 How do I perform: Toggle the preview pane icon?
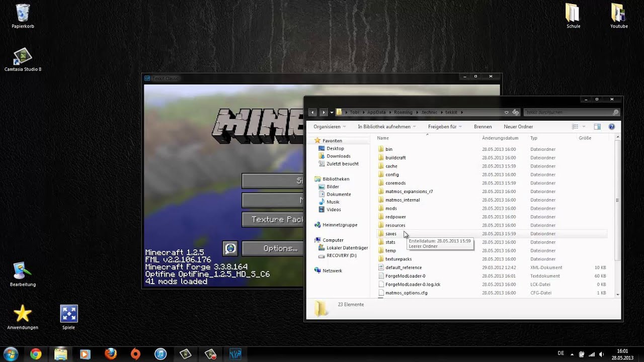point(597,127)
